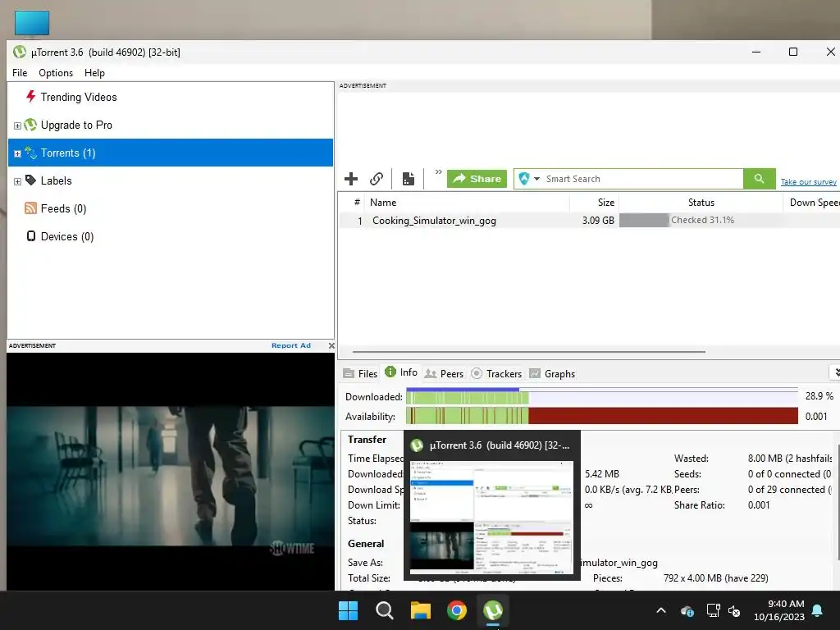Viewport: 840px width, 630px height.
Task: Sort by the Status column header
Action: (x=701, y=203)
